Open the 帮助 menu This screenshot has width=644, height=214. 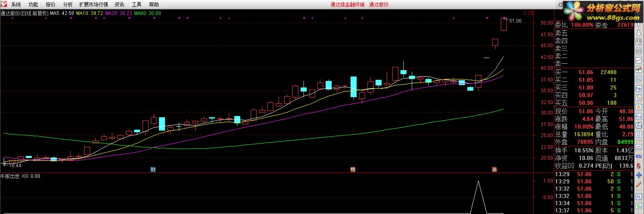coord(154,4)
